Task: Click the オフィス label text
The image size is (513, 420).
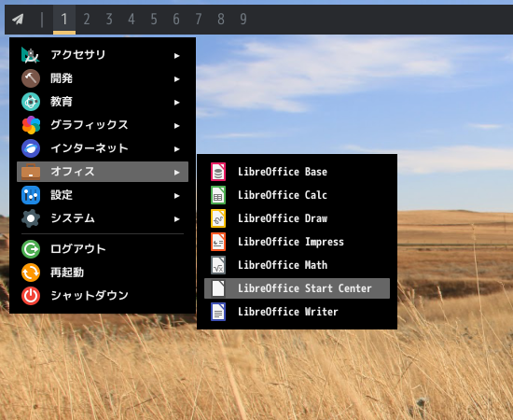Action: click(x=73, y=172)
